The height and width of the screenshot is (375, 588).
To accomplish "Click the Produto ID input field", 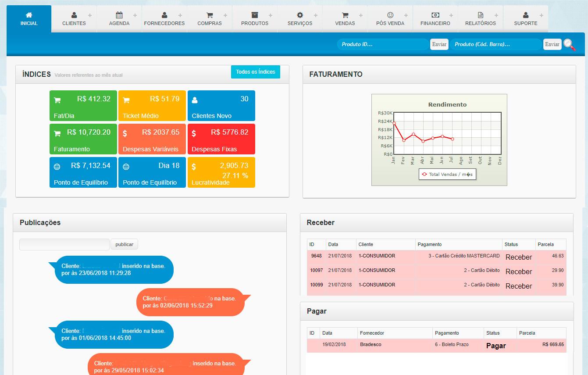I will [383, 44].
